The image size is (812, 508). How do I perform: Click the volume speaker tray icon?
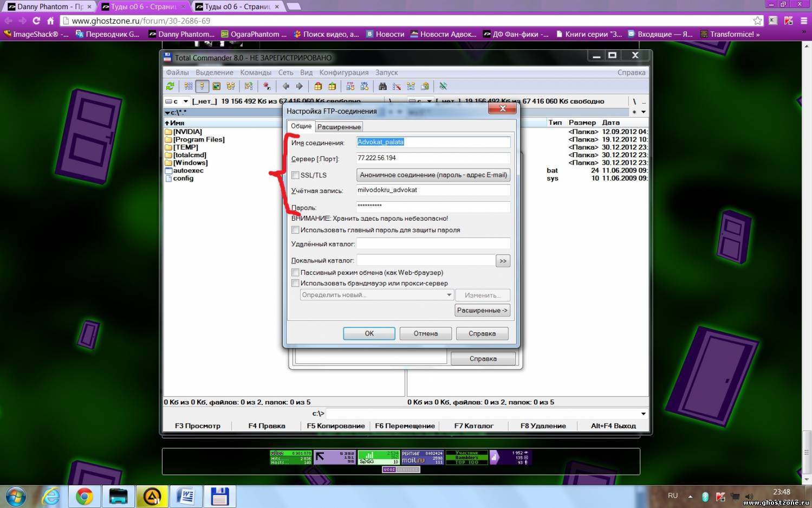tap(749, 496)
